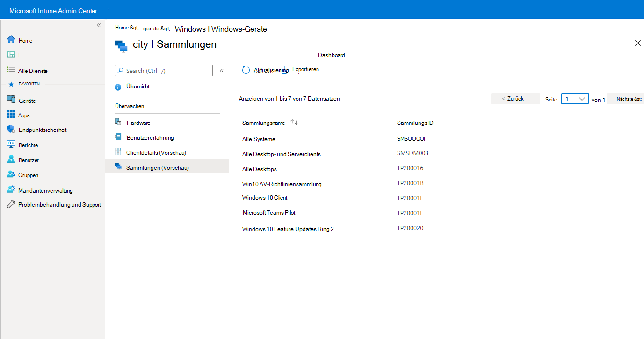Click the Exportieren button

coord(305,69)
